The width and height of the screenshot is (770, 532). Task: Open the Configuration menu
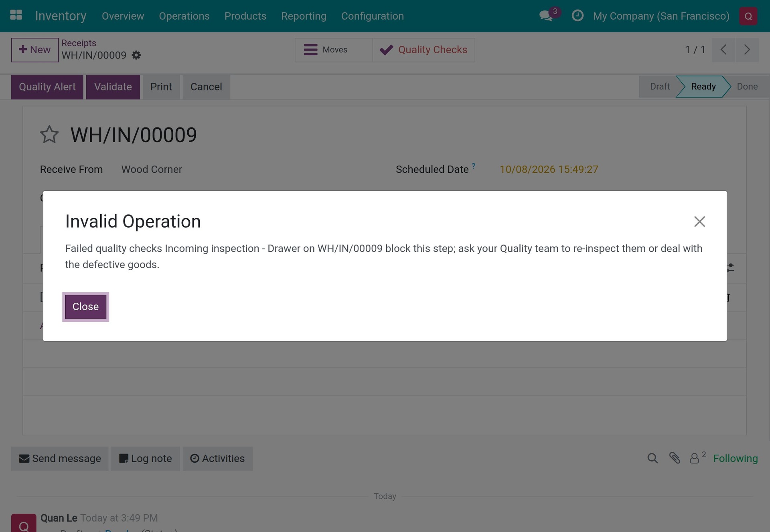[372, 16]
